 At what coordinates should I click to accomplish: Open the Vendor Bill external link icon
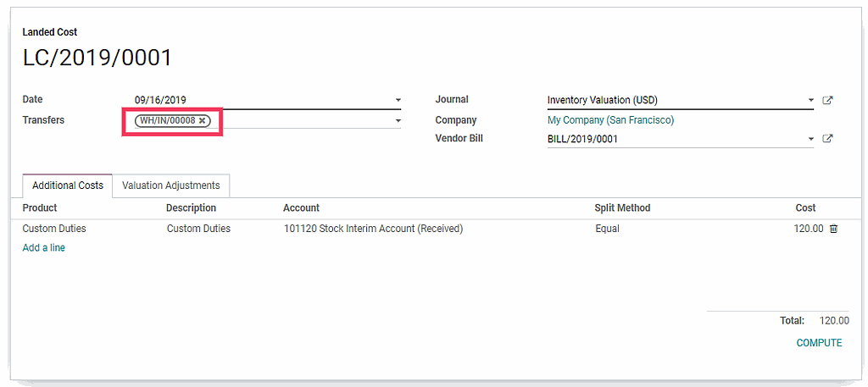click(827, 139)
